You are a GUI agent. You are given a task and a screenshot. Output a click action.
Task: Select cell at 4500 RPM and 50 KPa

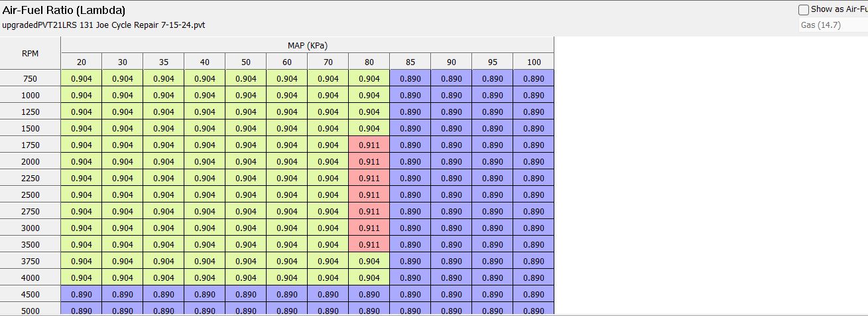245,294
